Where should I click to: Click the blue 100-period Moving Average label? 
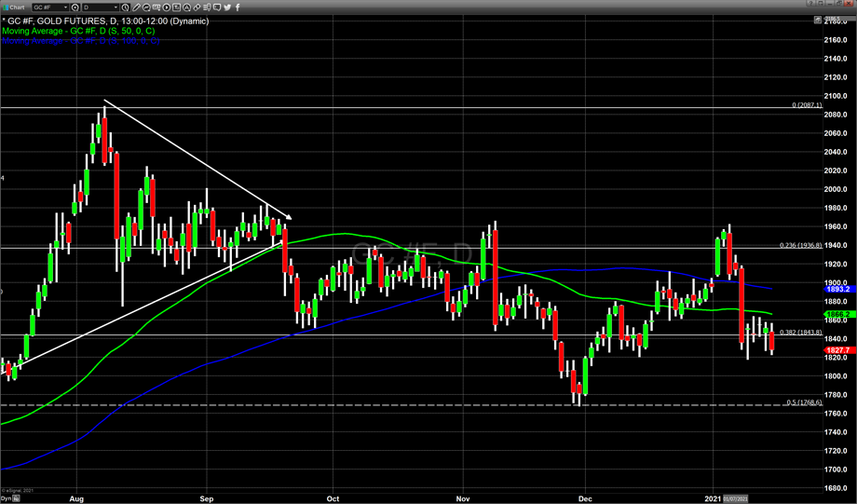click(81, 41)
